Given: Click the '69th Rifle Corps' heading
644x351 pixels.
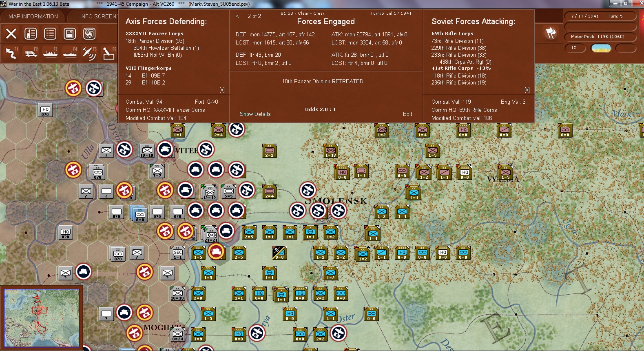Looking at the screenshot, I should point(452,33).
